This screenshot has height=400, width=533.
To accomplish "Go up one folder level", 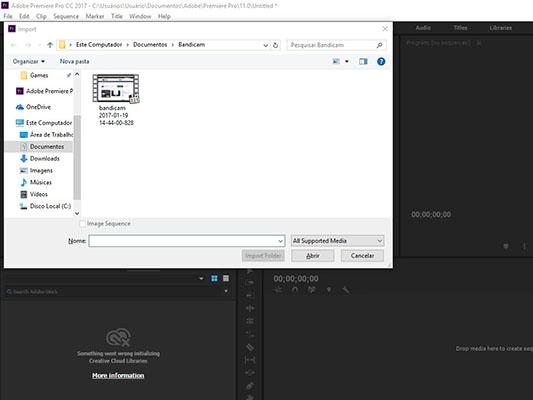I will click(50, 45).
